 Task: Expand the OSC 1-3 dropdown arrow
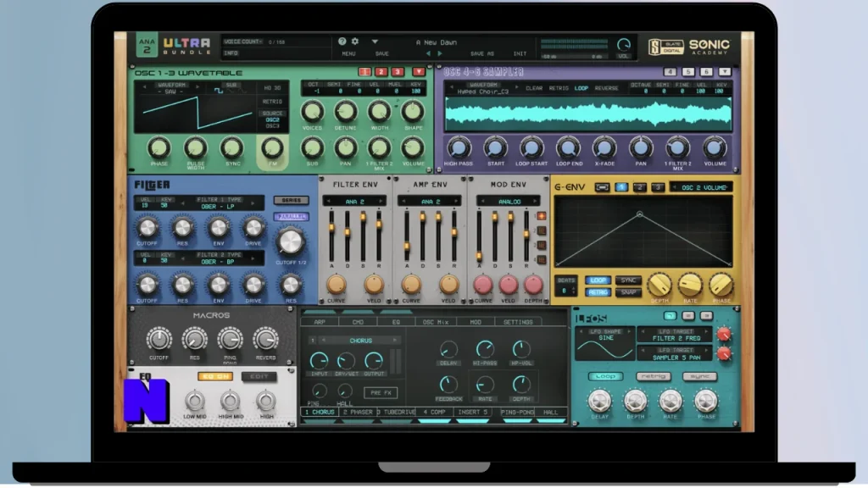(x=419, y=72)
